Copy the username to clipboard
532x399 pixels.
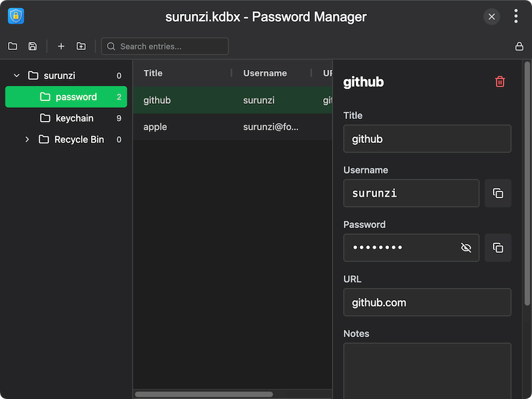click(497, 194)
